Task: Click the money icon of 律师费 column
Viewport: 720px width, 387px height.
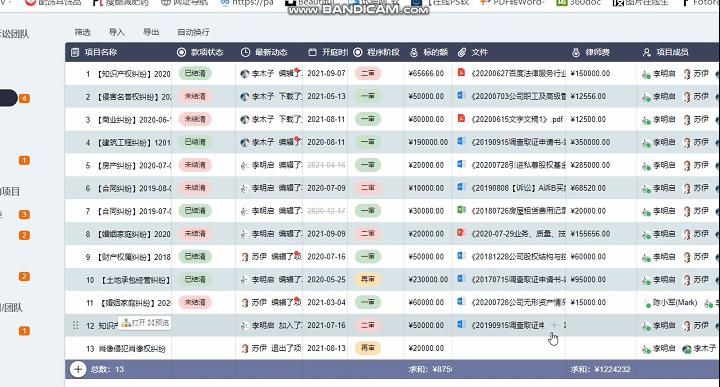Action: tap(576, 52)
